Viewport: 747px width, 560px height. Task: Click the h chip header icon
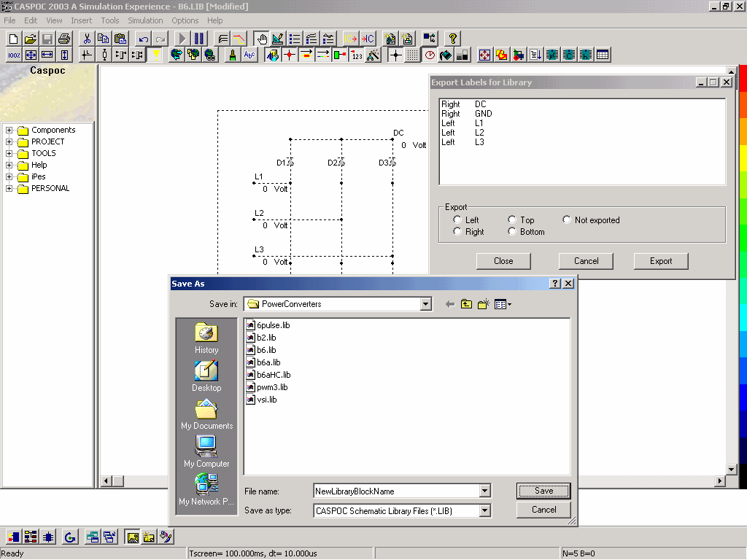click(x=586, y=55)
